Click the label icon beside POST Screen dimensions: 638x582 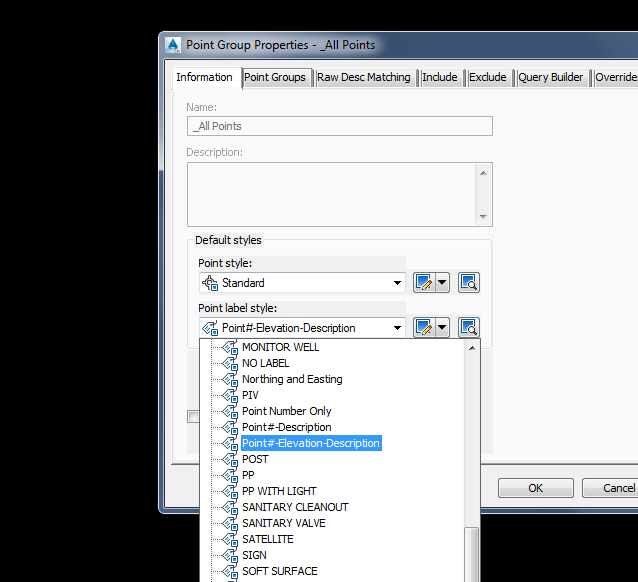pos(230,460)
